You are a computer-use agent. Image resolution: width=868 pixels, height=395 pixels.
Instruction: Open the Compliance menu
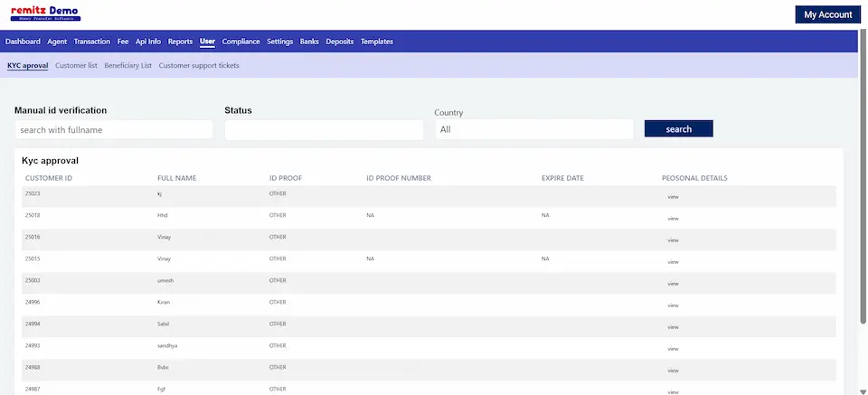tap(241, 42)
